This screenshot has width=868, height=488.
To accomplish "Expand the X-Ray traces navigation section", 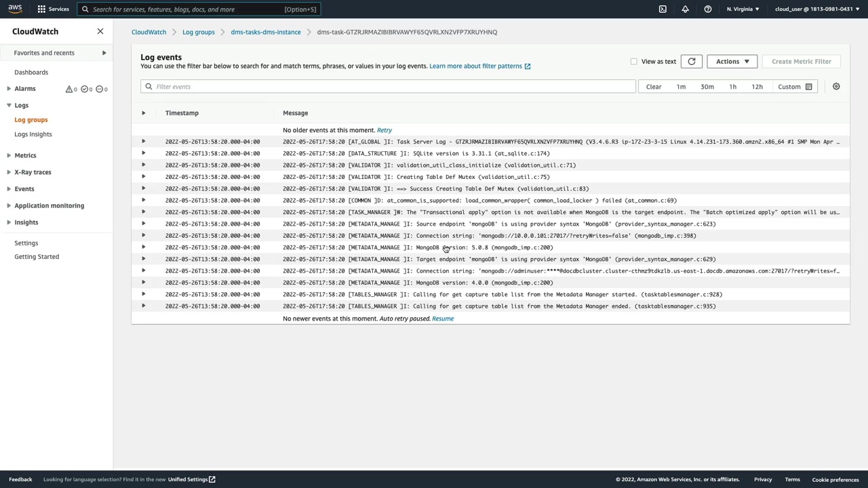I will click(x=9, y=172).
